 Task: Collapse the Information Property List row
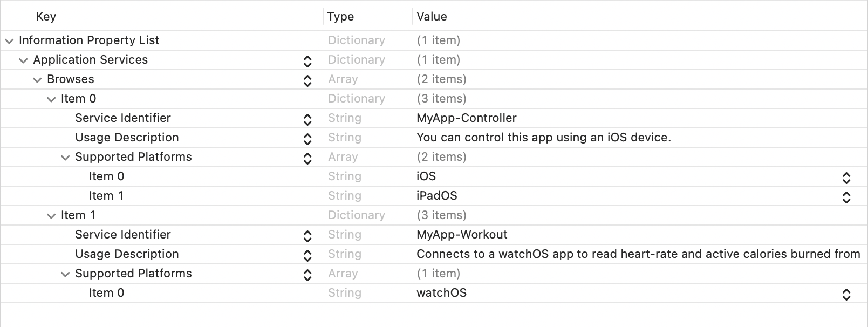[x=9, y=40]
